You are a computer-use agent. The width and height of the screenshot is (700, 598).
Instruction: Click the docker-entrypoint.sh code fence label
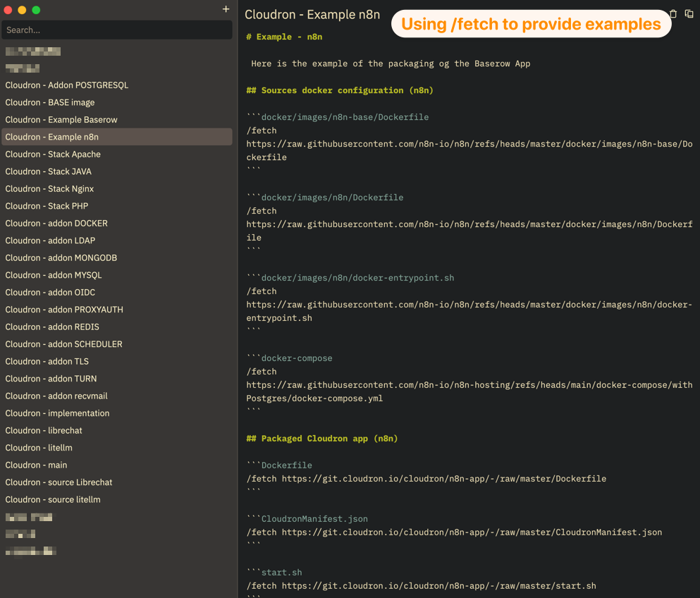pos(357,278)
